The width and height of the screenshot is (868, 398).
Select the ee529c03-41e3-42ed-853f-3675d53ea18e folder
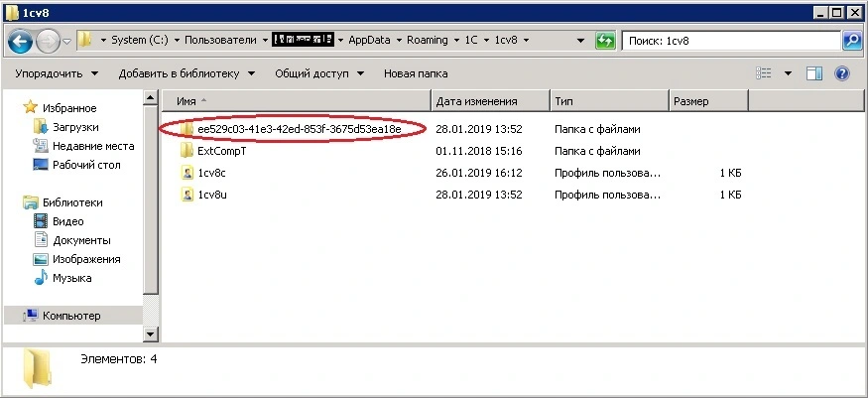pos(298,129)
